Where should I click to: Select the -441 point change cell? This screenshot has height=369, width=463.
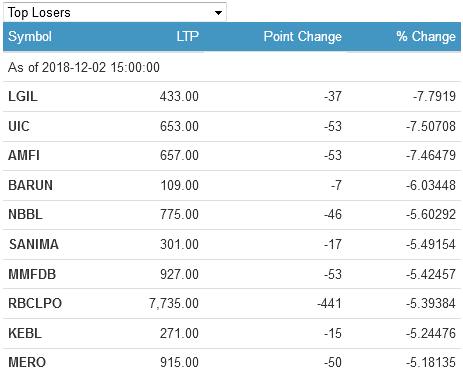tap(329, 303)
